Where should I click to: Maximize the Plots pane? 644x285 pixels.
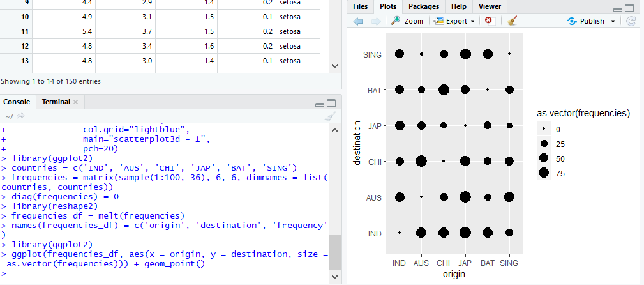pos(629,8)
